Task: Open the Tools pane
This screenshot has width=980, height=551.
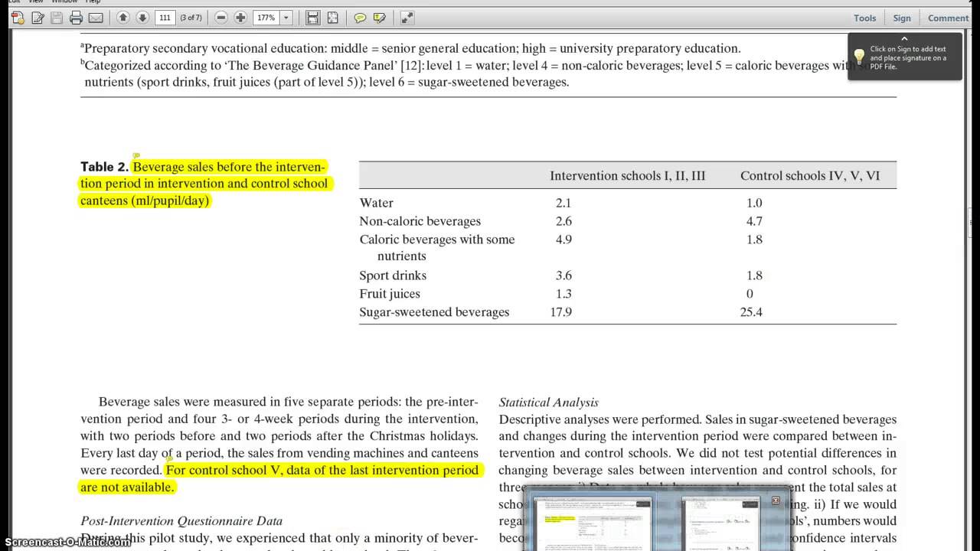Action: [x=865, y=18]
